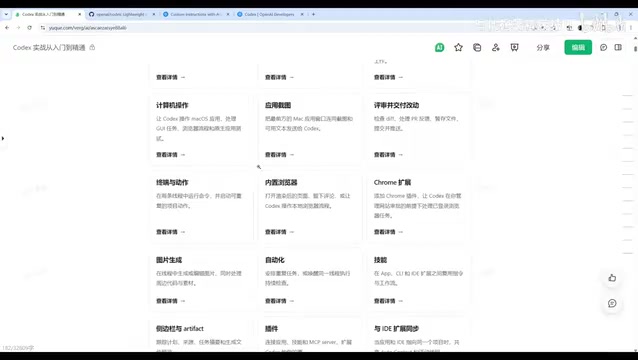Click the 侧边栏与 artifact card heading
This screenshot has width=638, height=360.
(x=180, y=329)
